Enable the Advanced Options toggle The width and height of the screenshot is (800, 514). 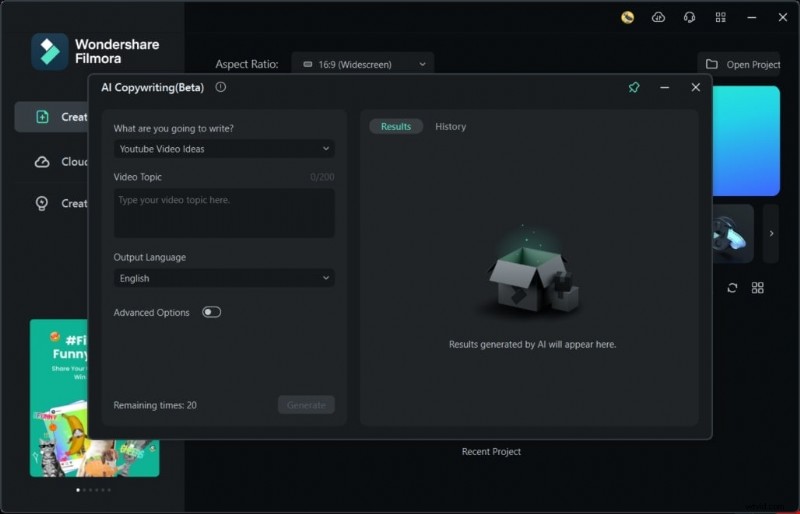[x=211, y=312]
